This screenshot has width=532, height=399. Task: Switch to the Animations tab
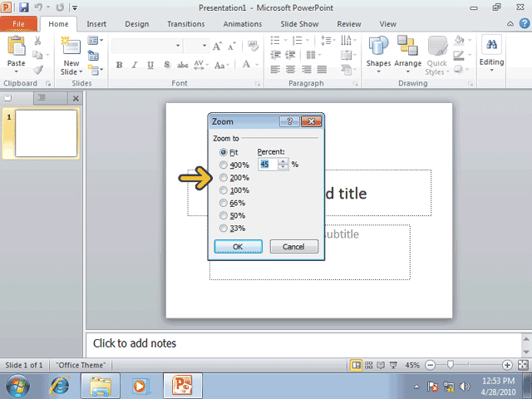point(243,24)
